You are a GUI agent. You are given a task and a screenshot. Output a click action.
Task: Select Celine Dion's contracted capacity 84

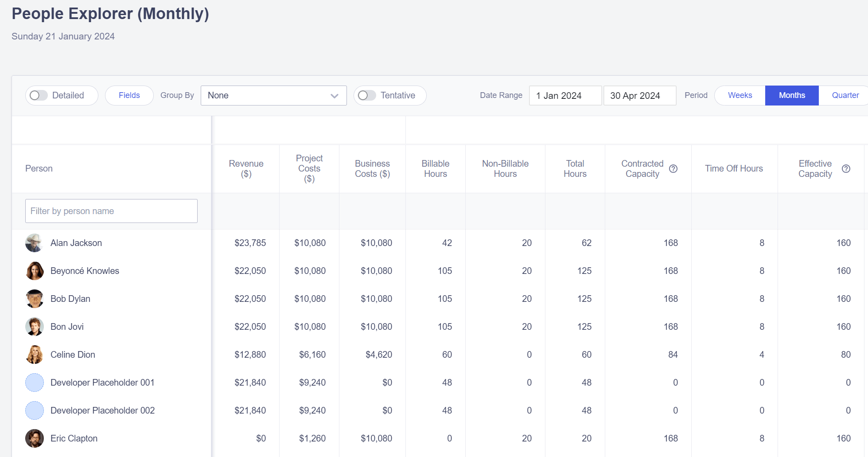(673, 355)
